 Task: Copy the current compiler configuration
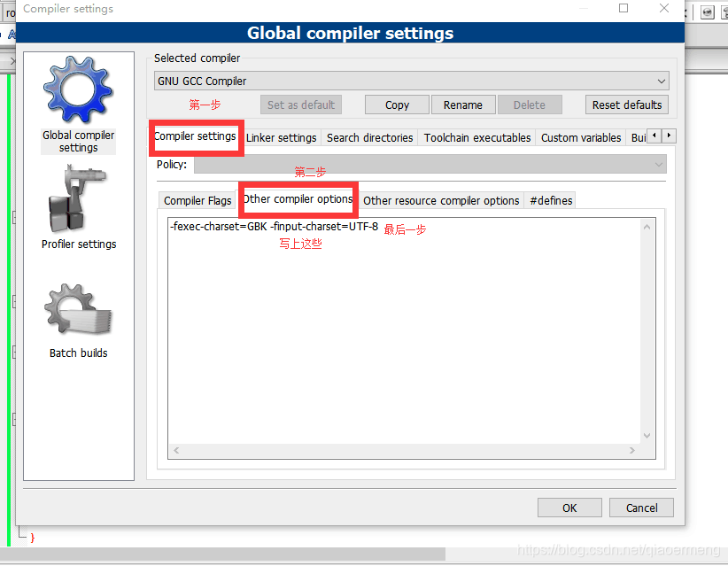point(396,104)
